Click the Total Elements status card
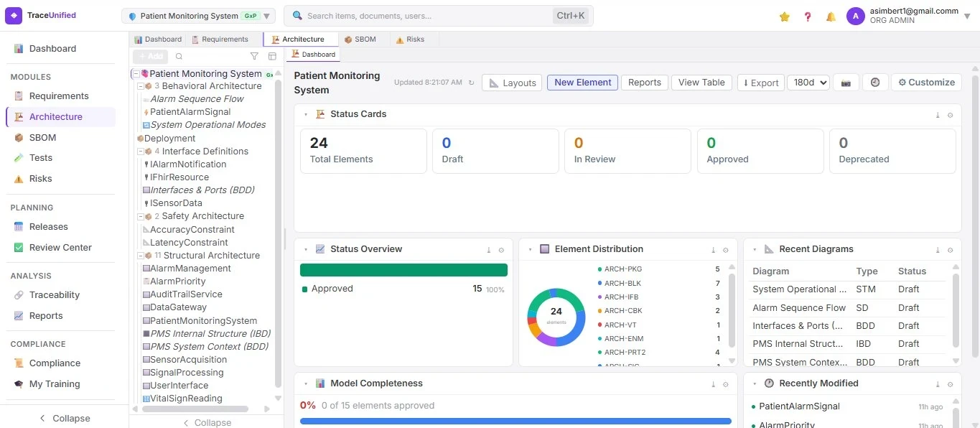Viewport: 980px width, 428px height. (363, 152)
